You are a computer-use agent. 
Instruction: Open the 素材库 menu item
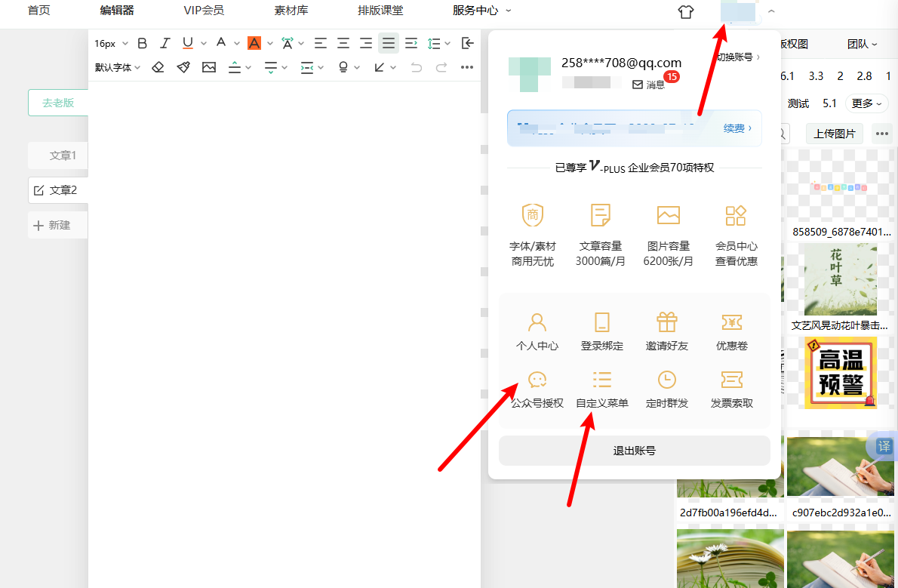pyautogui.click(x=291, y=11)
